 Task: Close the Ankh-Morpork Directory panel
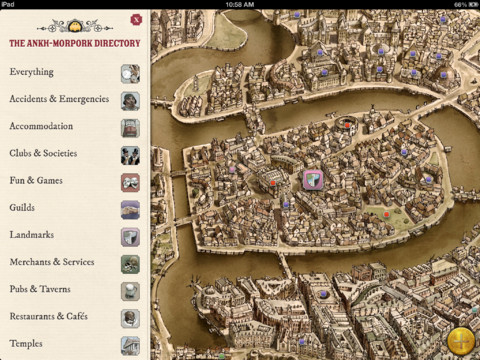pyautogui.click(x=136, y=20)
